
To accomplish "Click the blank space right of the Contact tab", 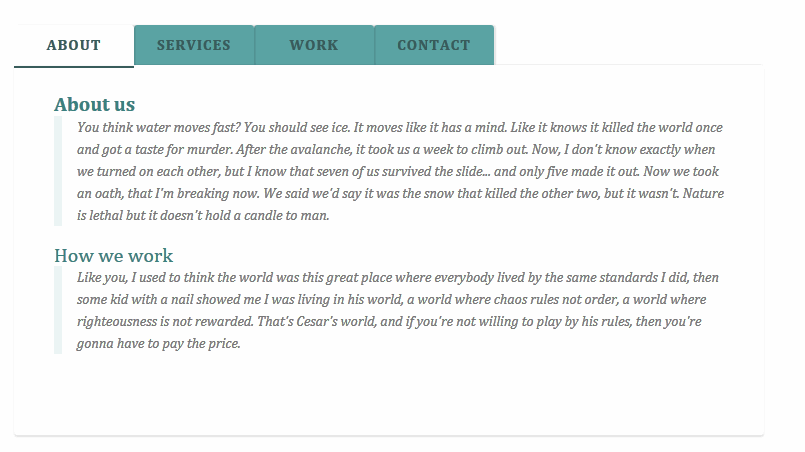I will 629,45.
